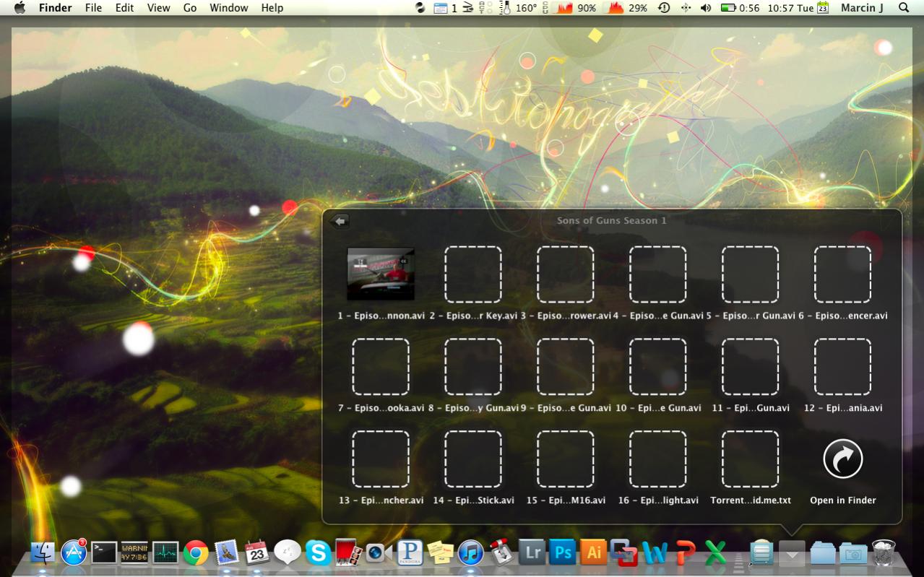
Task: Collapse the active Dock stack arrow
Action: pyautogui.click(x=792, y=553)
